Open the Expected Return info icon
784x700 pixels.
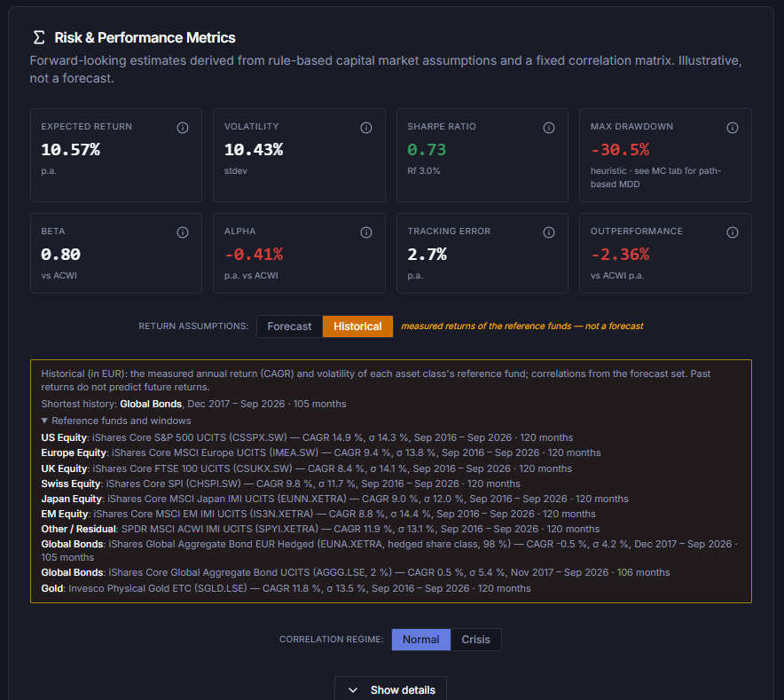coord(183,128)
